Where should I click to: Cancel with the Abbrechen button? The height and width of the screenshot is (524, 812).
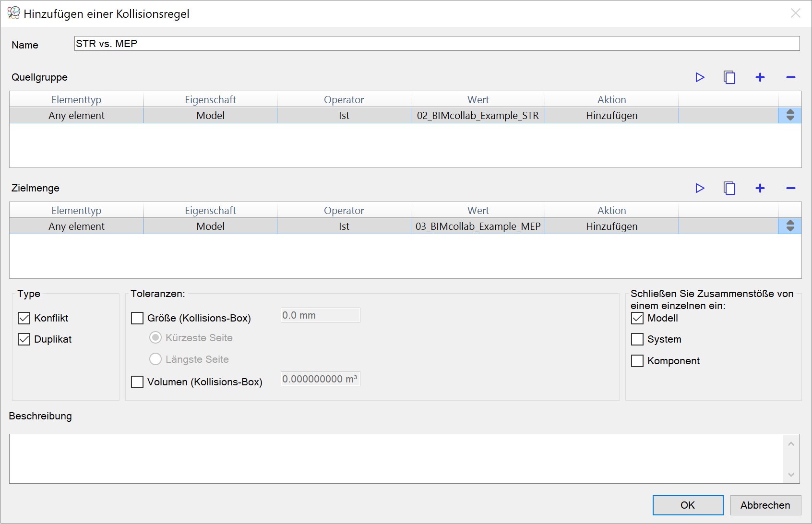pyautogui.click(x=765, y=505)
